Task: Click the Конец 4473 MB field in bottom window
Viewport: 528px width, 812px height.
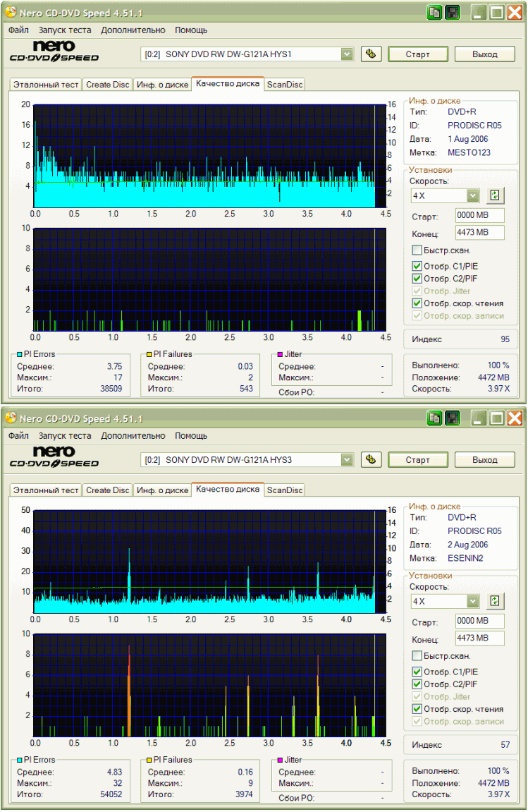Action: [479, 638]
